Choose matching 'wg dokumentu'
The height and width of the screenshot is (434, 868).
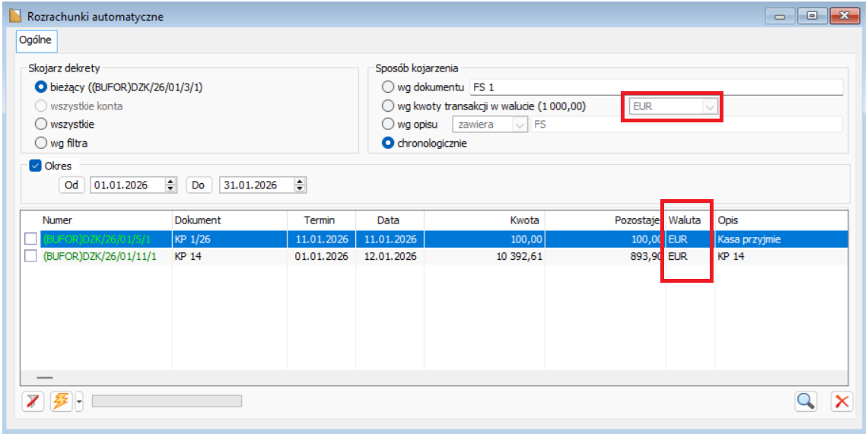387,87
